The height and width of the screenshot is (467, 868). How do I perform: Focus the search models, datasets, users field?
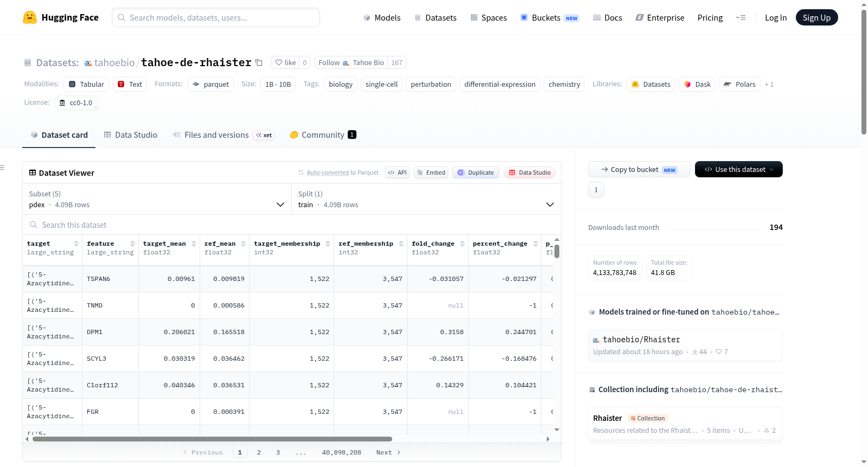click(216, 17)
